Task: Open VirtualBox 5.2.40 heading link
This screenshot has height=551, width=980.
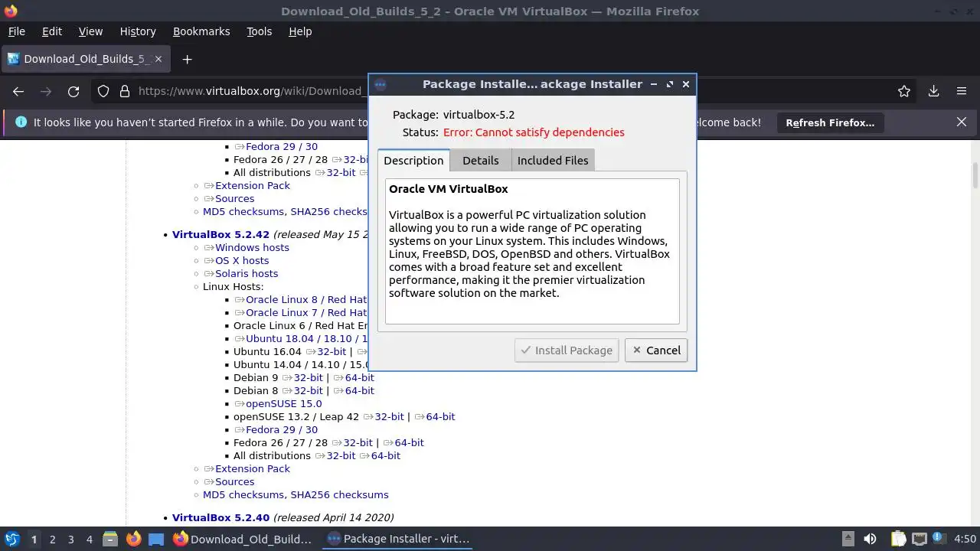Action: click(x=220, y=517)
